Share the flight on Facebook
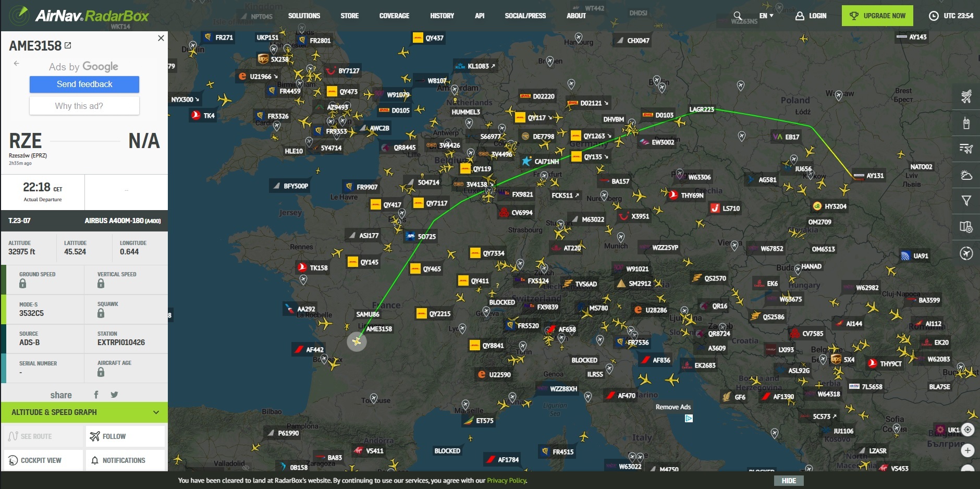This screenshot has width=980, height=489. click(96, 395)
